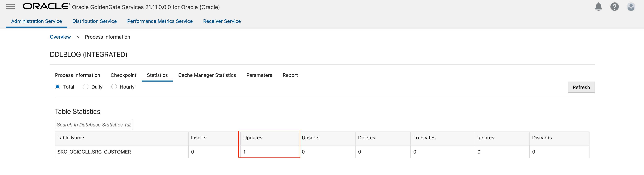644x175 pixels.
Task: Click the notifications bell icon
Action: 598,7
